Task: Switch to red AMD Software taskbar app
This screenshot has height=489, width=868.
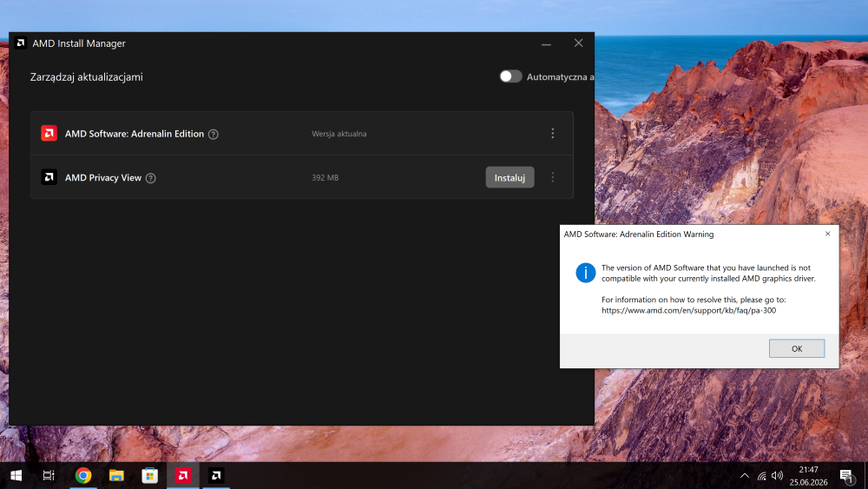Action: (x=182, y=475)
